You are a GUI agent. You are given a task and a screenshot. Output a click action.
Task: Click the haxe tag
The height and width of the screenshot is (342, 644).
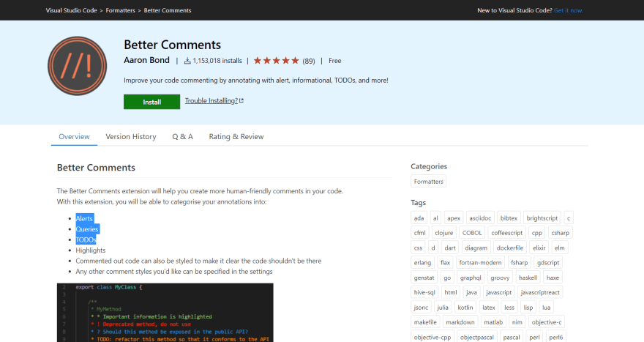click(x=553, y=278)
